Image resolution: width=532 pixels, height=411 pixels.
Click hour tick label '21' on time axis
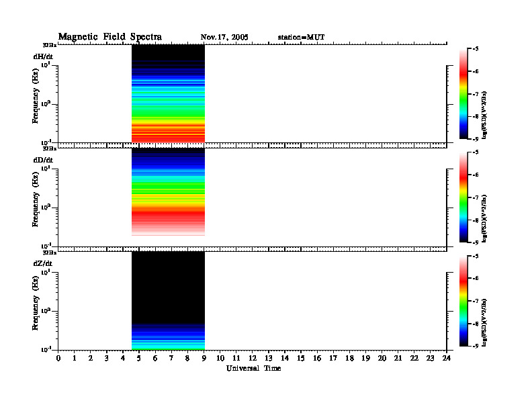pyautogui.click(x=398, y=358)
